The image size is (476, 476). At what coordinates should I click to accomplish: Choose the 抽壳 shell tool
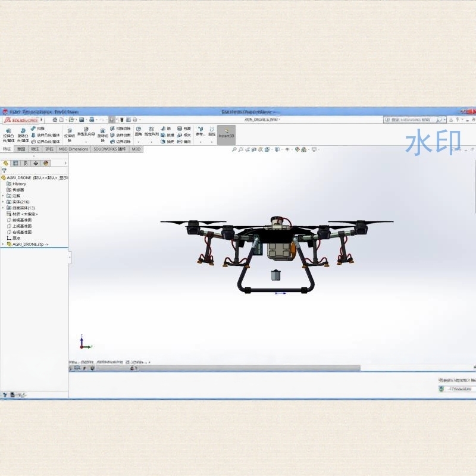point(167,142)
